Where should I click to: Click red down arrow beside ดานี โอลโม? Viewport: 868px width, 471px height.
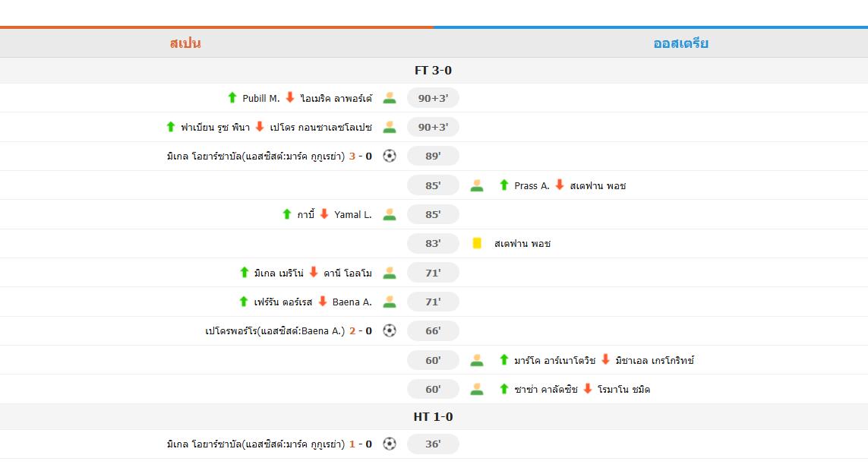pos(314,272)
